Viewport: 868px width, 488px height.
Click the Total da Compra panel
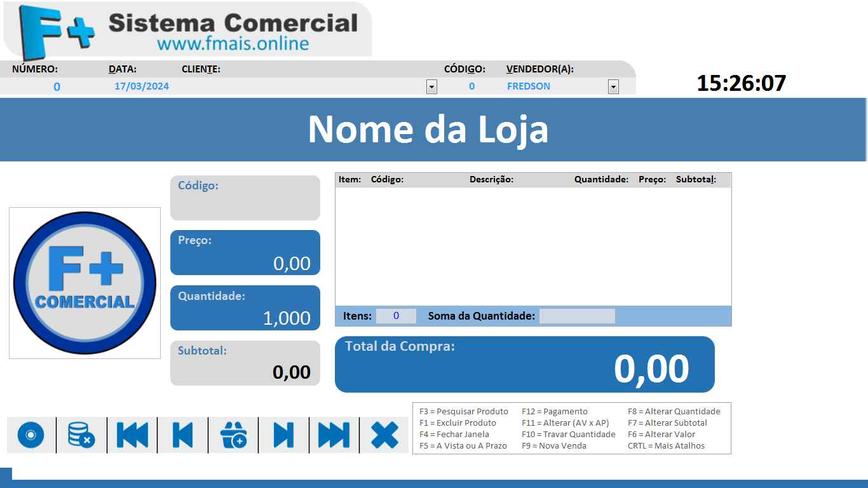(524, 365)
